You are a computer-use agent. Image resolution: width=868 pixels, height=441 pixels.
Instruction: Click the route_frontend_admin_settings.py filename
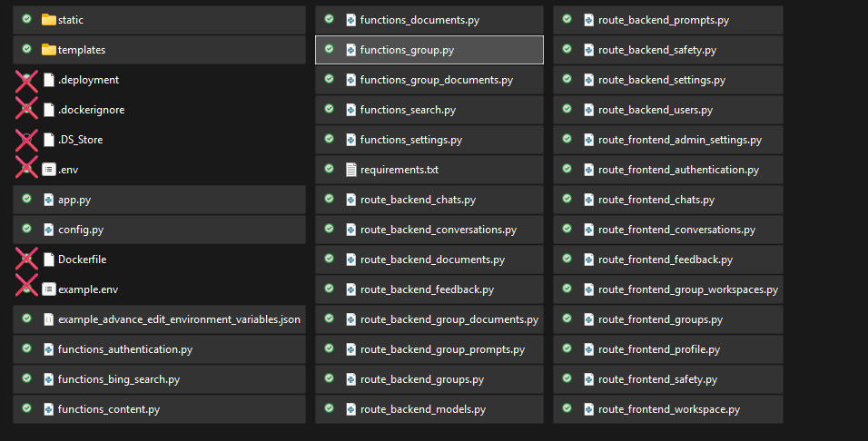tap(679, 140)
